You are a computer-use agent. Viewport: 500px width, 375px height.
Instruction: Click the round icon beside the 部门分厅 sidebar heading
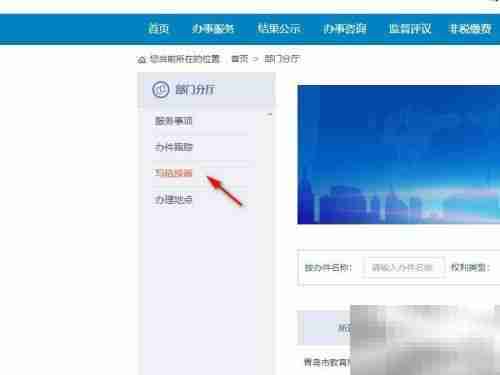(x=161, y=89)
